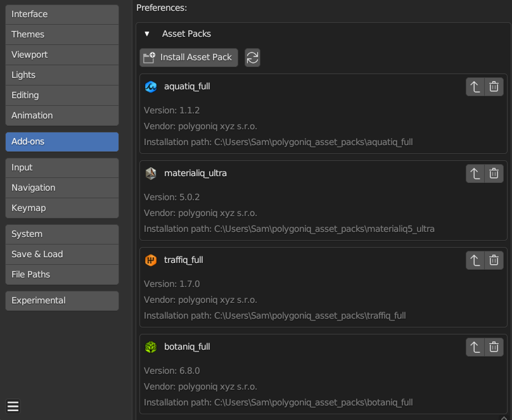512x420 pixels.
Task: Click the botaniq_full pack icon
Action: (x=151, y=347)
